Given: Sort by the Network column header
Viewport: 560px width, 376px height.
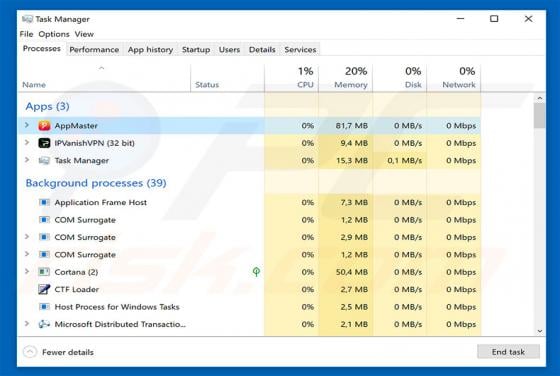Looking at the screenshot, I should 454,78.
